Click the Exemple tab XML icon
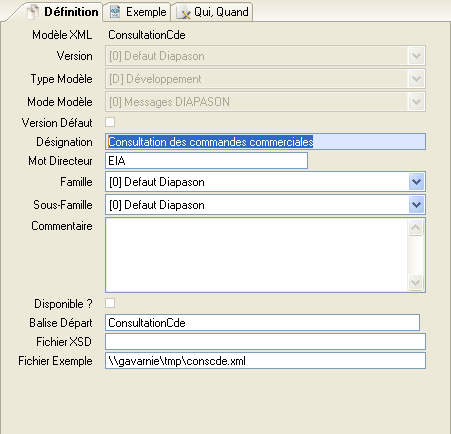 115,12
